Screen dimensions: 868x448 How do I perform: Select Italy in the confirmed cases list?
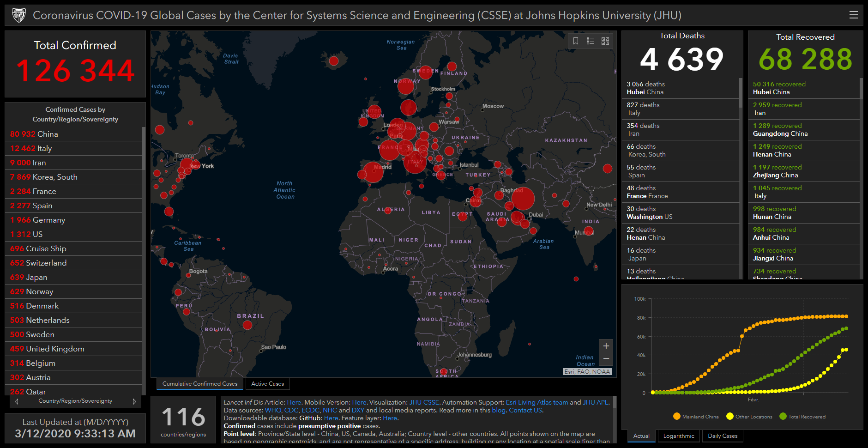[x=44, y=148]
